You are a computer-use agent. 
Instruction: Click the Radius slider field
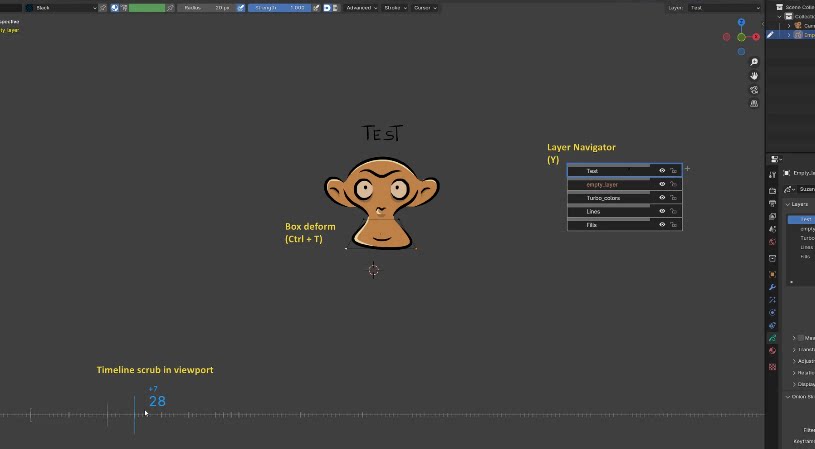click(207, 8)
